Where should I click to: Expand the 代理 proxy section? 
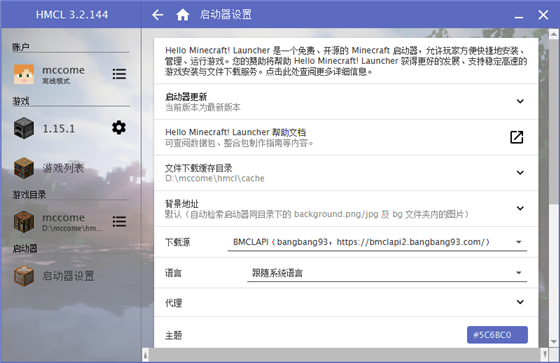click(x=520, y=302)
